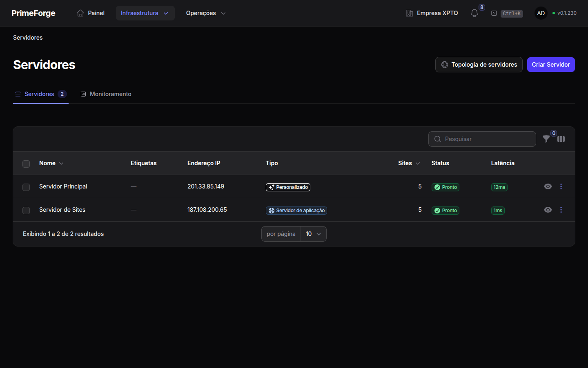The height and width of the screenshot is (368, 588).
Task: Open the table filter funnel icon
Action: click(x=546, y=139)
